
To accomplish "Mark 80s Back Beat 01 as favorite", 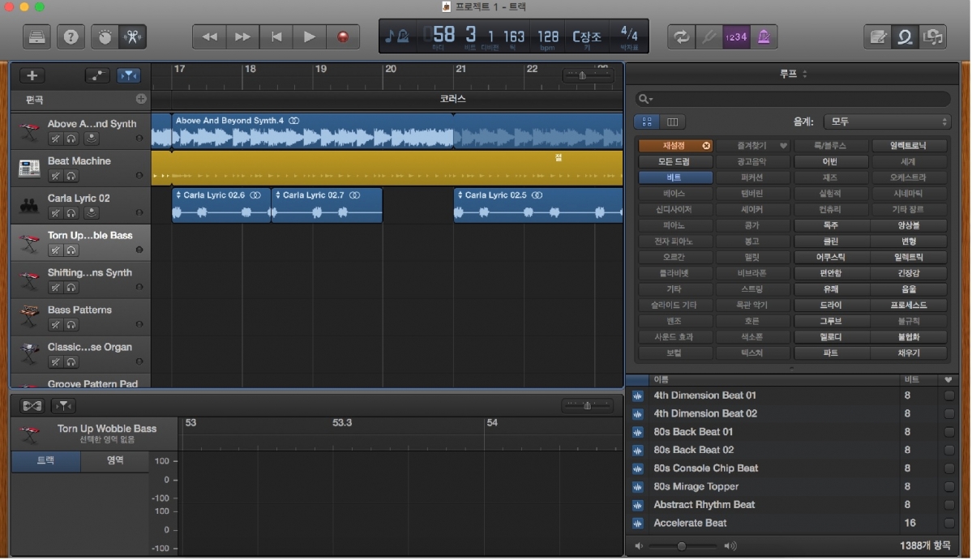I will [x=948, y=432].
